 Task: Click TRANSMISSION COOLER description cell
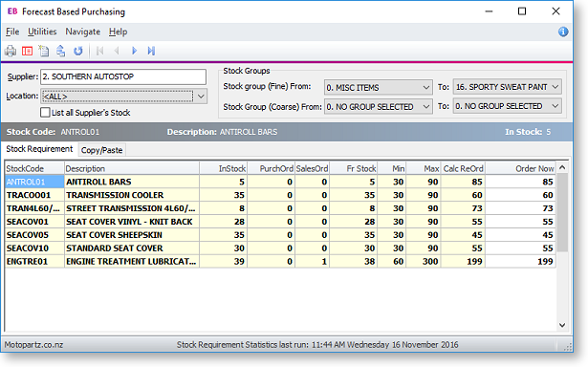click(132, 195)
